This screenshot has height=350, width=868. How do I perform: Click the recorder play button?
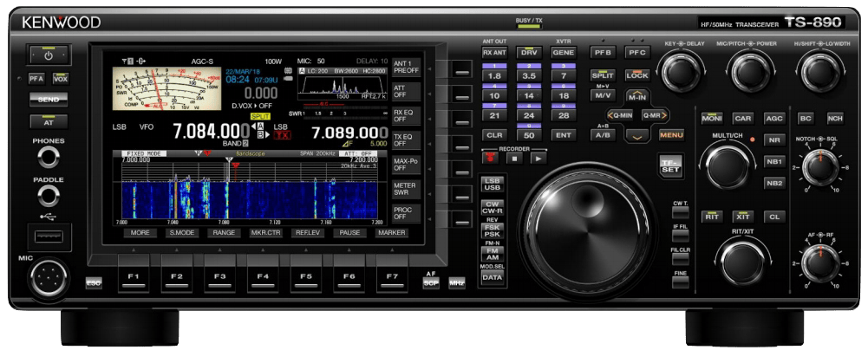tap(538, 159)
